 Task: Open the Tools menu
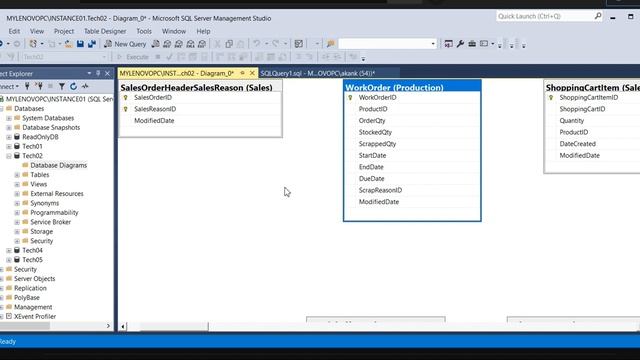pos(144,31)
